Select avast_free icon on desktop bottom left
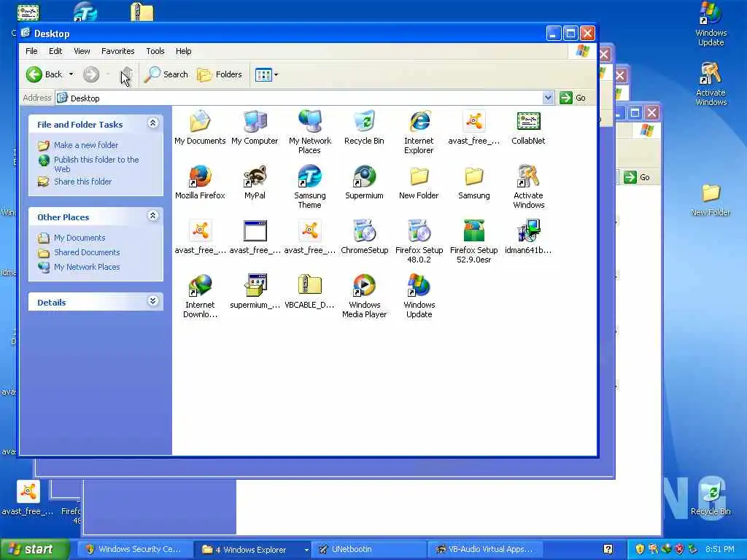The height and width of the screenshot is (560, 747). [28, 497]
